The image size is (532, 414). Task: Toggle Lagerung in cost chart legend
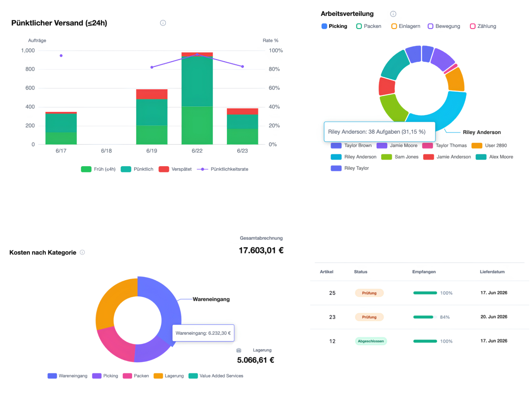point(169,376)
